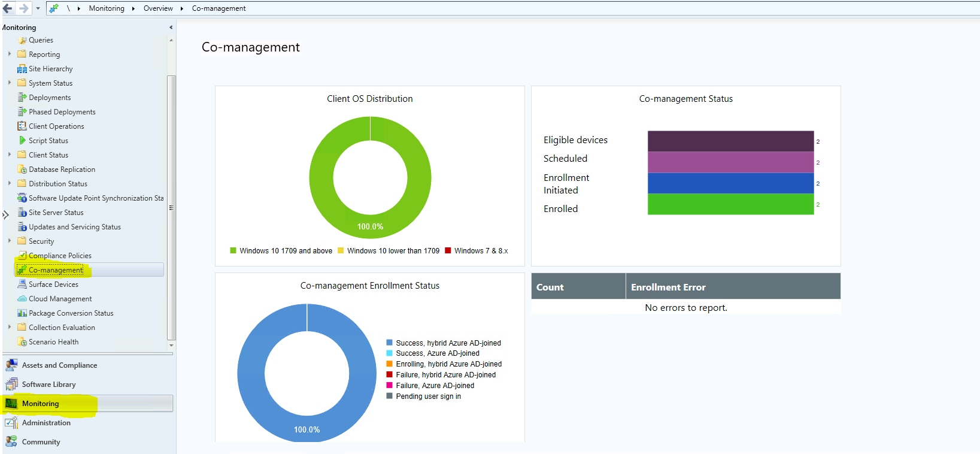Click the Windows 10 1709 and above legend
The width and height of the screenshot is (980, 454).
point(281,251)
